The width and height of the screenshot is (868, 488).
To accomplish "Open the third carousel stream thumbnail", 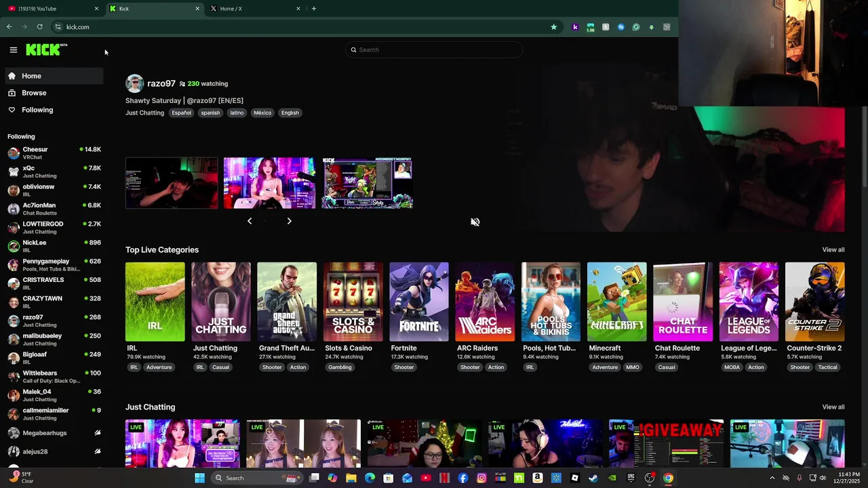I will coord(368,183).
